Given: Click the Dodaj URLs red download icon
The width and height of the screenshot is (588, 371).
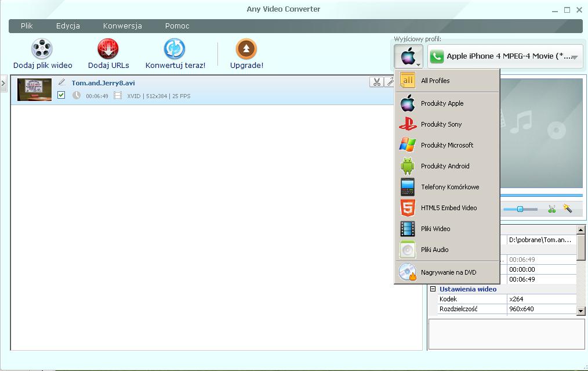Looking at the screenshot, I should (x=108, y=49).
